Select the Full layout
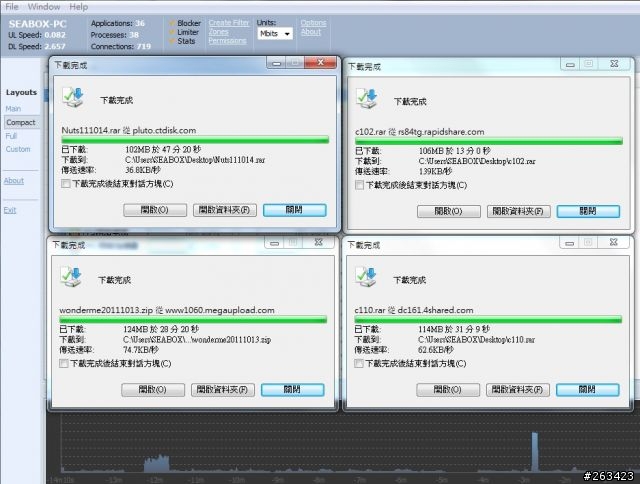The height and width of the screenshot is (484, 640). [x=11, y=136]
